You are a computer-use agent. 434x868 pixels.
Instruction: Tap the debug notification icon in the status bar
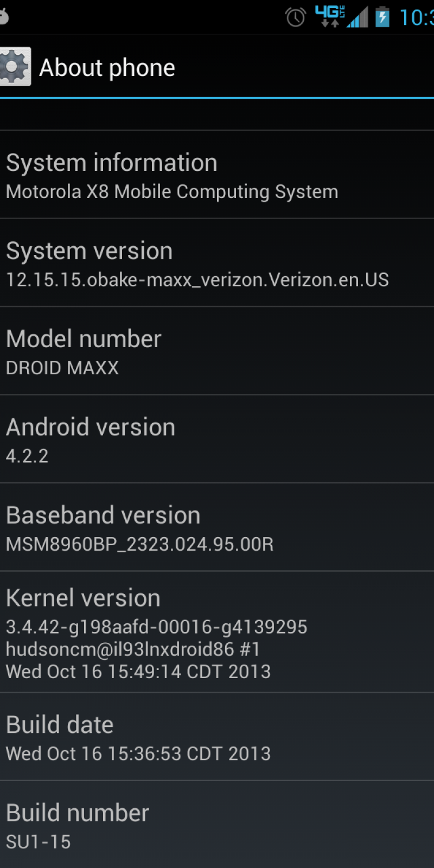pos(4,16)
